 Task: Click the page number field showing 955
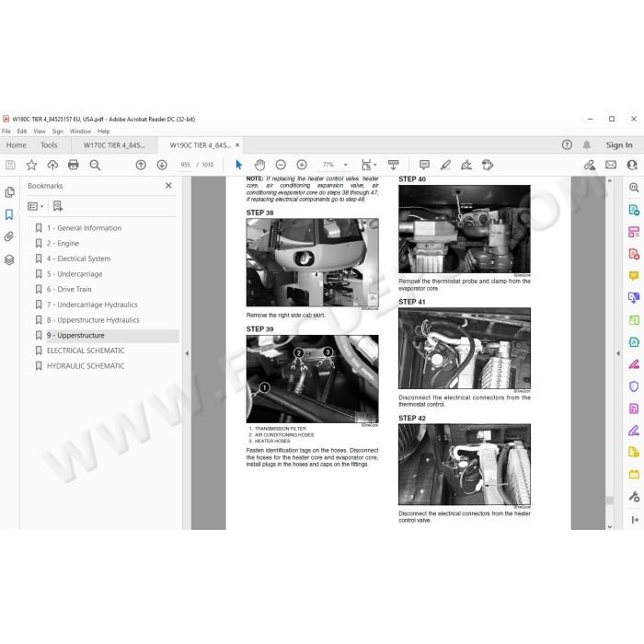coord(185,165)
